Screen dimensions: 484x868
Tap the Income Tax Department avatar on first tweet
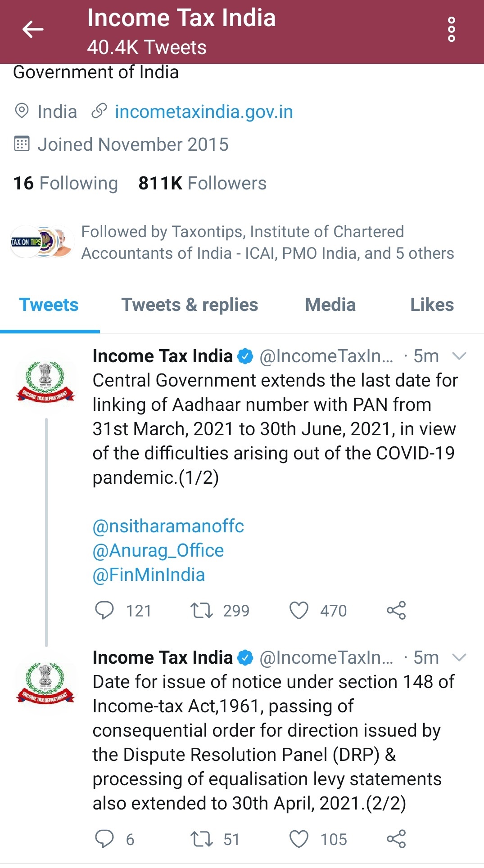(x=45, y=381)
